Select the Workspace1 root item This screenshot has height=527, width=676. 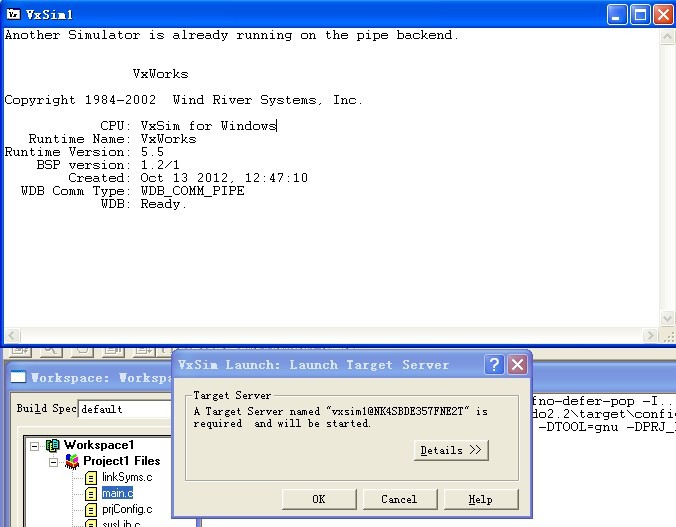[99, 445]
